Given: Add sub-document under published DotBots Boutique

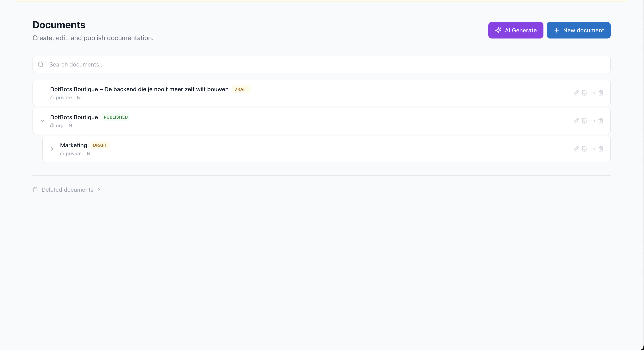Looking at the screenshot, I should pyautogui.click(x=584, y=121).
